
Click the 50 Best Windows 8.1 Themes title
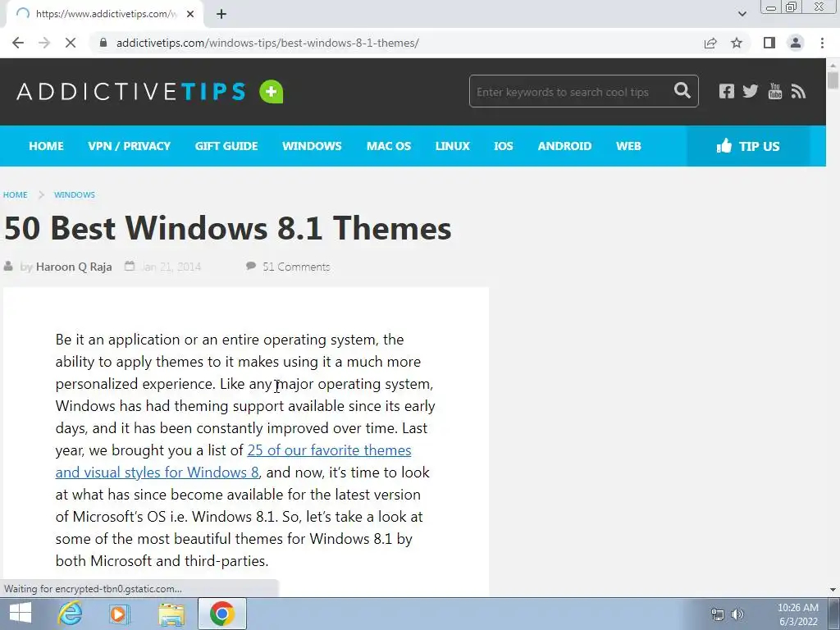click(228, 228)
